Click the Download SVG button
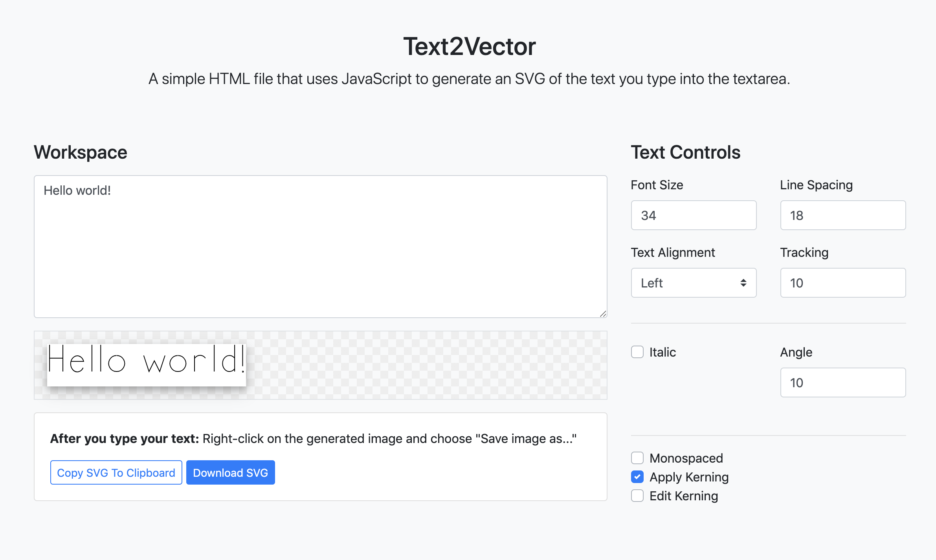This screenshot has height=560, width=936. (230, 472)
